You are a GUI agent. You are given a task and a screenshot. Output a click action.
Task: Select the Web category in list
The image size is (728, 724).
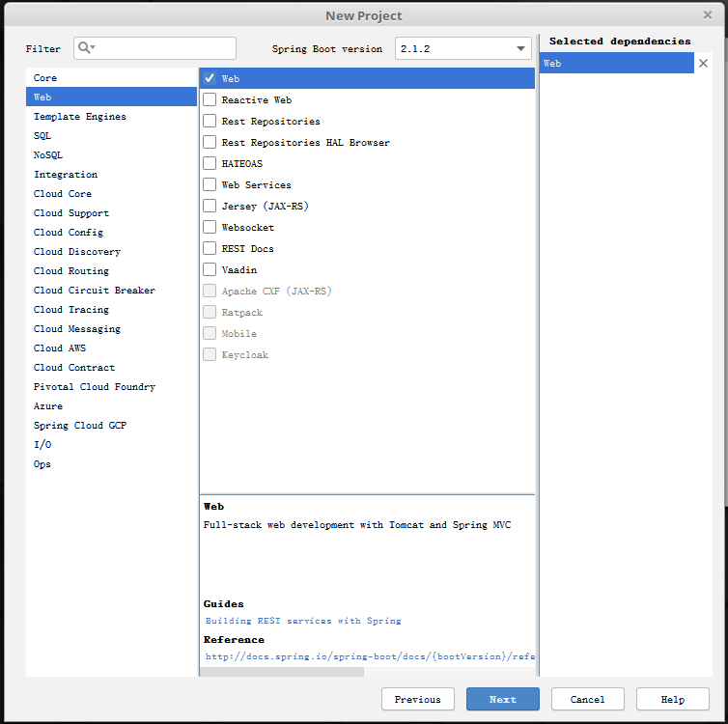(x=111, y=97)
